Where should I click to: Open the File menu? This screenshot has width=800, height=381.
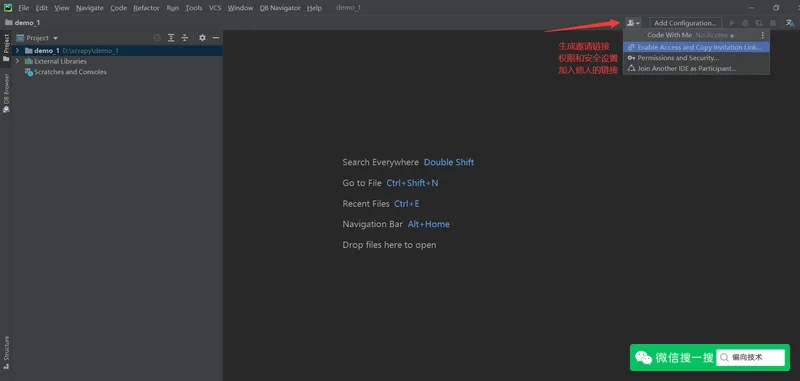point(24,8)
